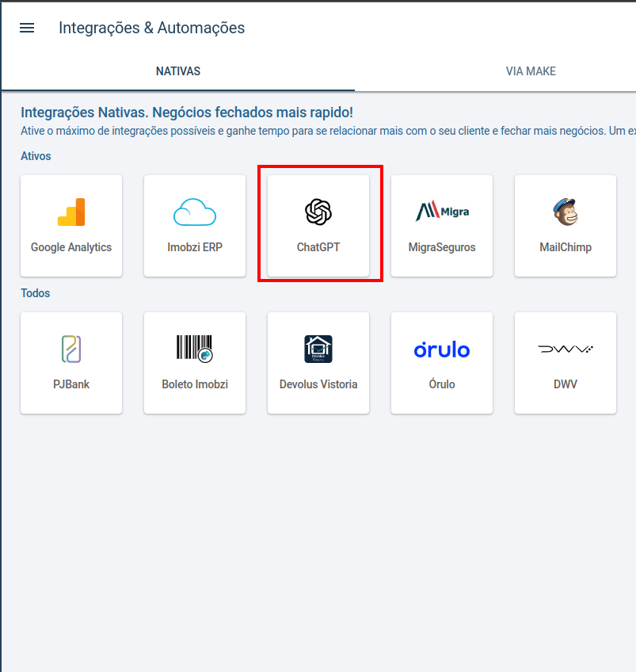
Task: Click the Google Analytics card label
Action: [71, 247]
